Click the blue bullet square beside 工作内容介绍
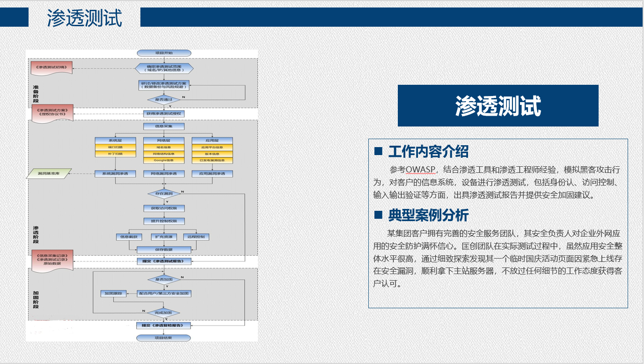 pos(379,151)
